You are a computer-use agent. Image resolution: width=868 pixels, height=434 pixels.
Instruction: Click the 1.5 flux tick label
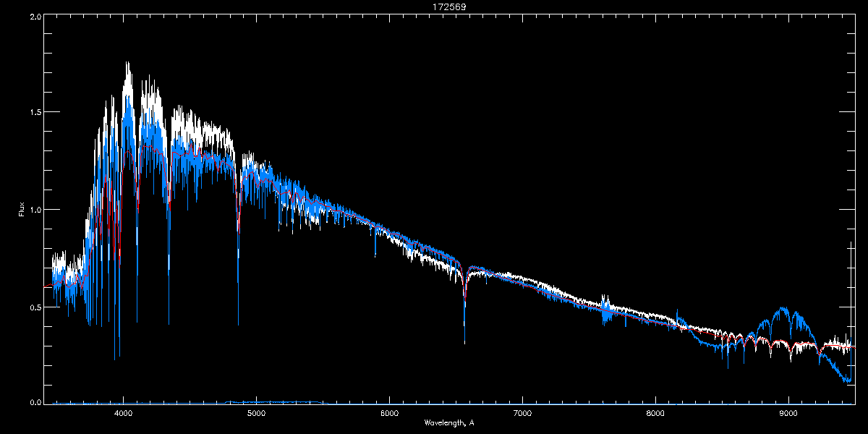(x=34, y=113)
